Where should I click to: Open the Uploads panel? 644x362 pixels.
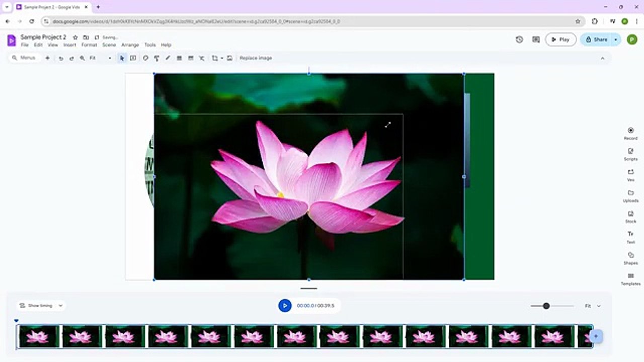(630, 196)
